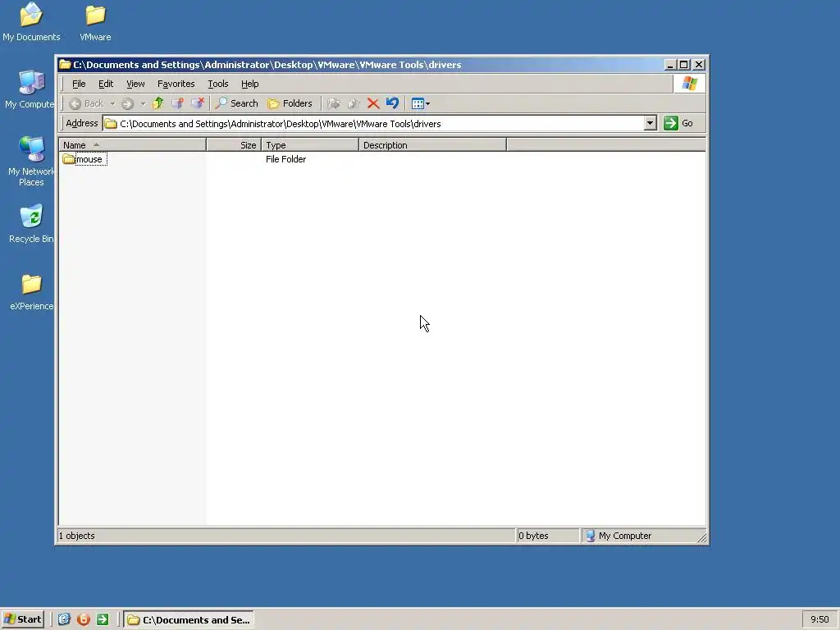Sort by the Size column header
The height and width of the screenshot is (630, 840).
(x=234, y=145)
